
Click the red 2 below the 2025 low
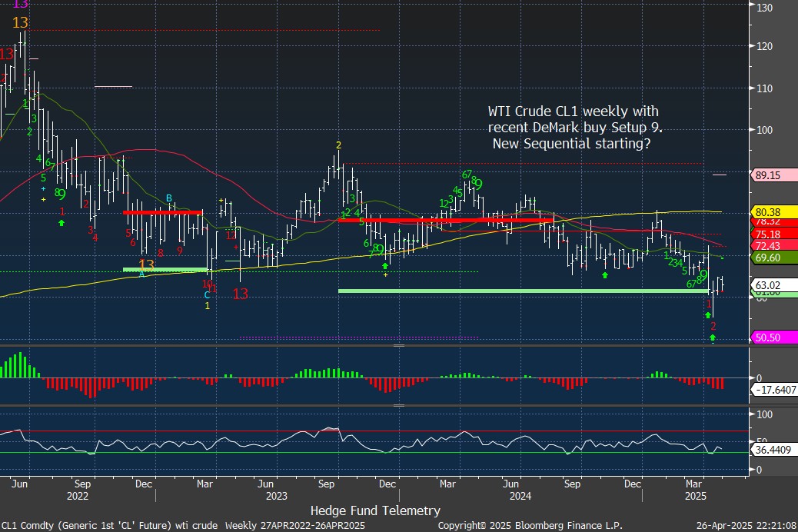tap(713, 326)
